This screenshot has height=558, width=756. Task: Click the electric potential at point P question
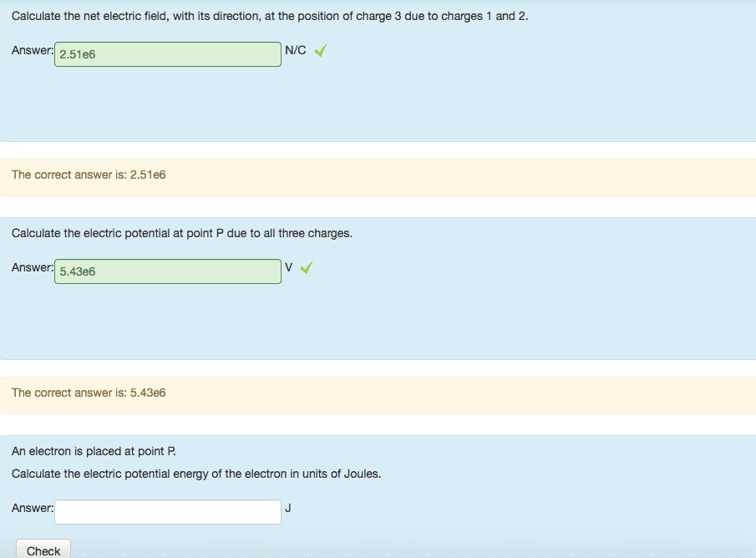(x=182, y=233)
